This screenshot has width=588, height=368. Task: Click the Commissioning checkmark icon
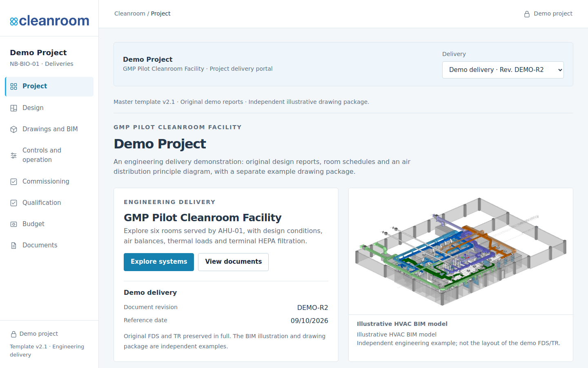[14, 182]
